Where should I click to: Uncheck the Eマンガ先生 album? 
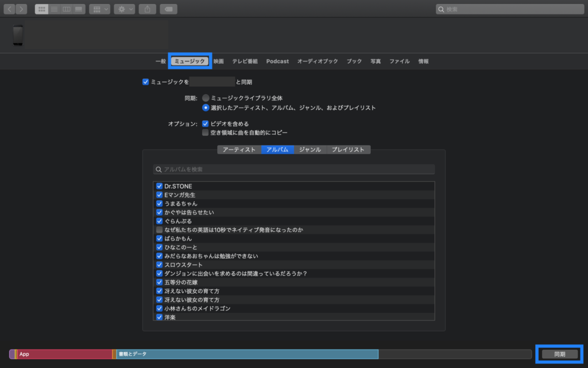click(x=160, y=195)
